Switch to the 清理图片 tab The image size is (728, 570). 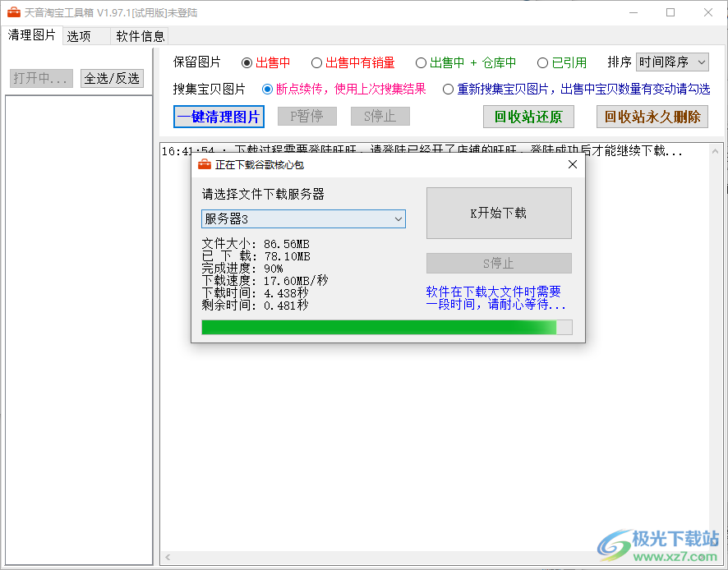(31, 34)
